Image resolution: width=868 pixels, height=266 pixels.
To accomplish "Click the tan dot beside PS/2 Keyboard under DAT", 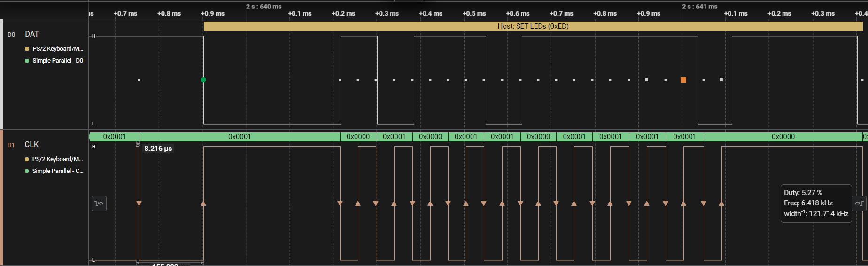I will pyautogui.click(x=27, y=49).
